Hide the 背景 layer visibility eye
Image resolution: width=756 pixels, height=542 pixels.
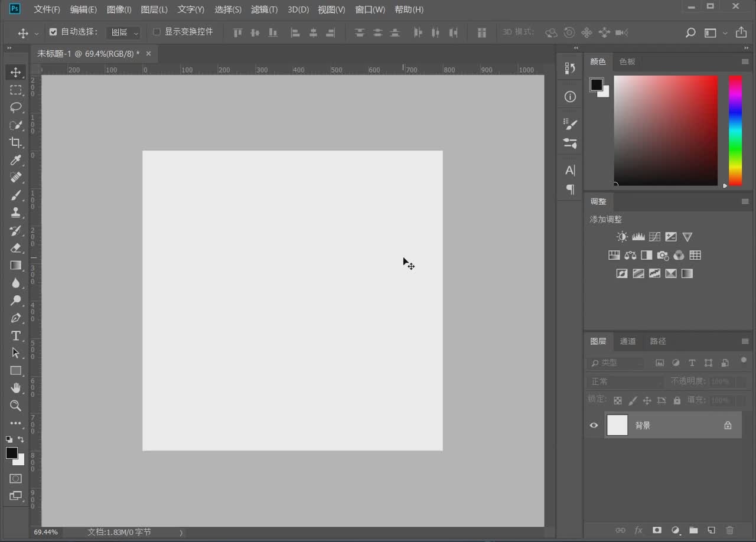(x=594, y=425)
